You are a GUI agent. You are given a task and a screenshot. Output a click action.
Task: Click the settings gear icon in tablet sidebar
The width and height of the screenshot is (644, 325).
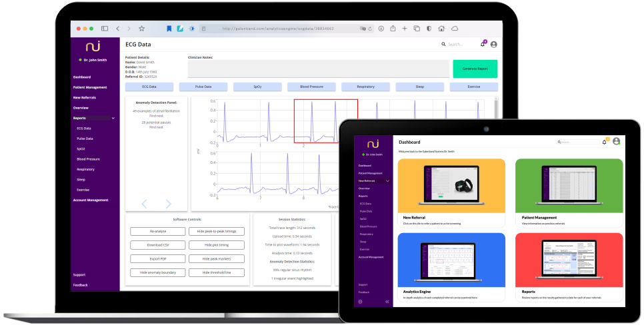click(x=361, y=302)
